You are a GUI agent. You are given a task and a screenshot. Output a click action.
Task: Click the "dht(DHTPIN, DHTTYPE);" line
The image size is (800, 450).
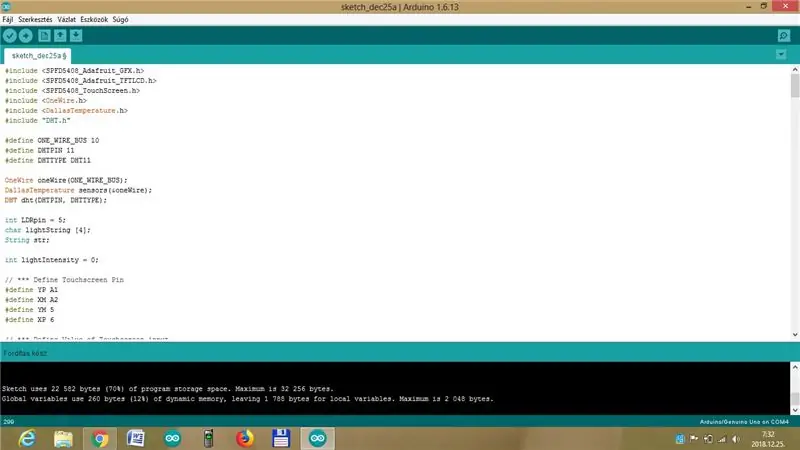point(56,200)
